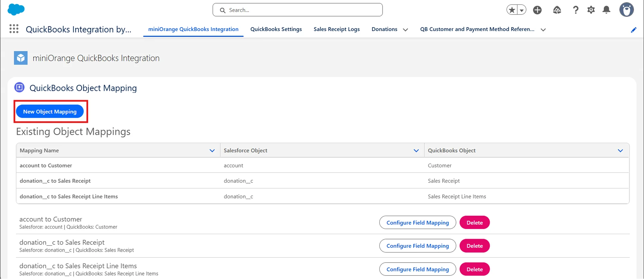Click 'QuickBooks Integration by...' app name
Viewport: 644px width, 279px height.
(x=79, y=29)
